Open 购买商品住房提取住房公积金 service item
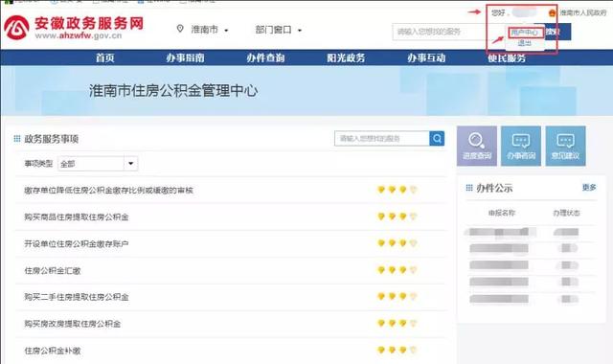The width and height of the screenshot is (613, 364). coord(77,216)
